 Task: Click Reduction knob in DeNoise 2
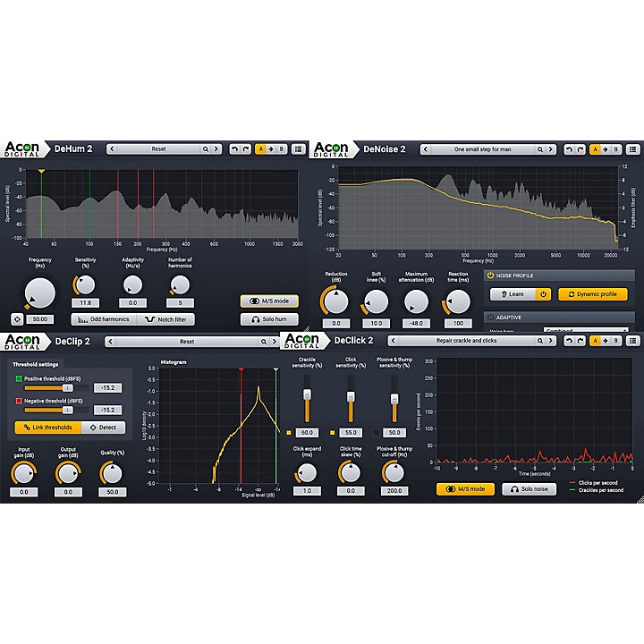pyautogui.click(x=336, y=302)
